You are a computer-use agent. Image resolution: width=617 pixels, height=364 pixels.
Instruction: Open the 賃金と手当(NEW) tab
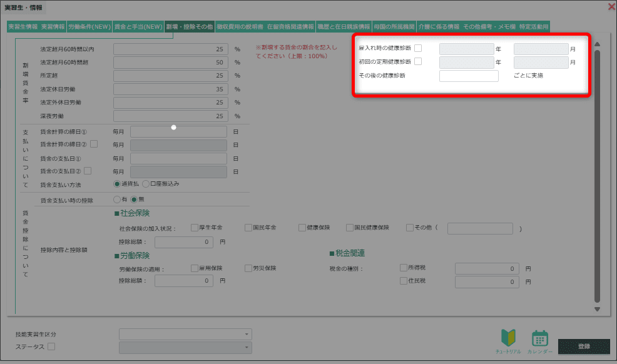(138, 27)
